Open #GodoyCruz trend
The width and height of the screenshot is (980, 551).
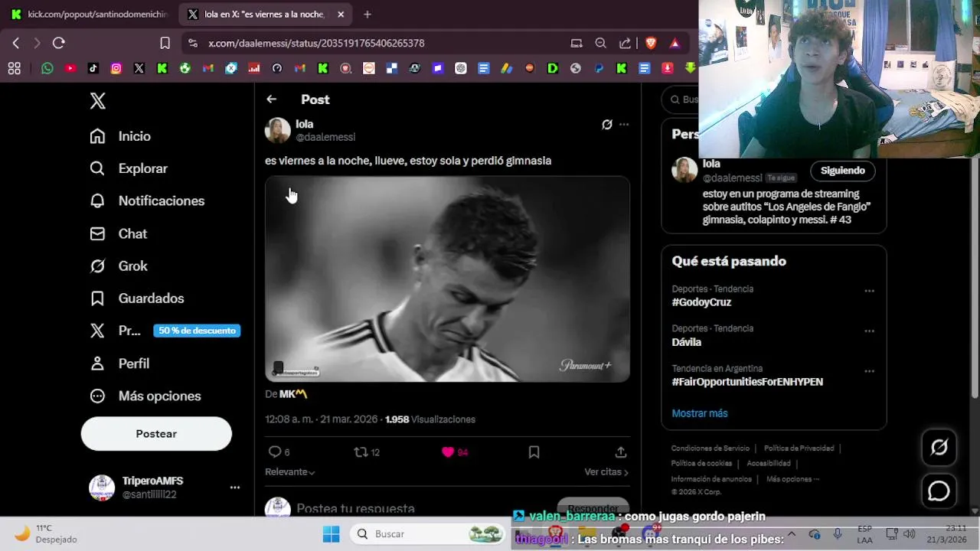click(x=701, y=302)
